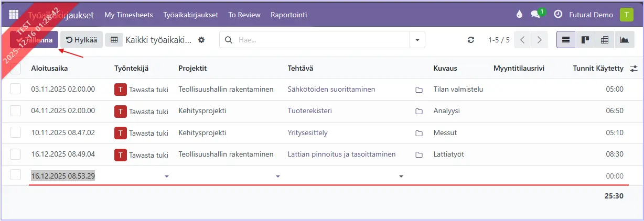Open Työntekijä dropdown in new row

click(x=167, y=176)
